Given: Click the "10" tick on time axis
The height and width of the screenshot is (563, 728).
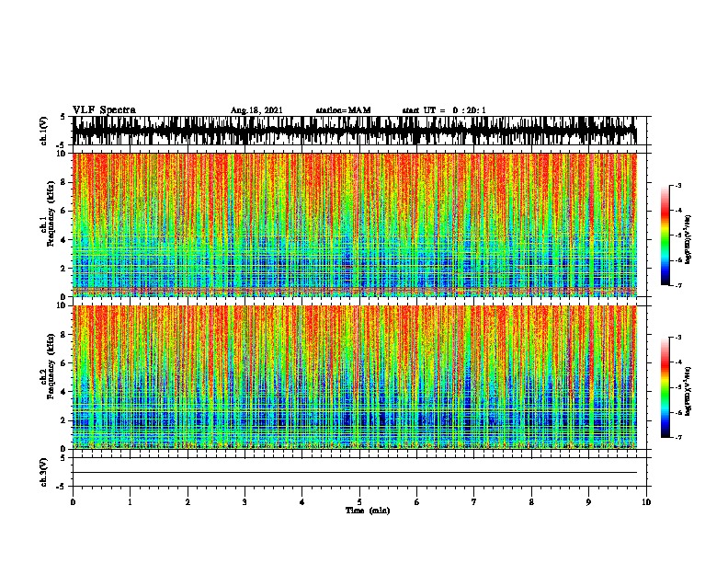Looking at the screenshot, I should coord(646,502).
